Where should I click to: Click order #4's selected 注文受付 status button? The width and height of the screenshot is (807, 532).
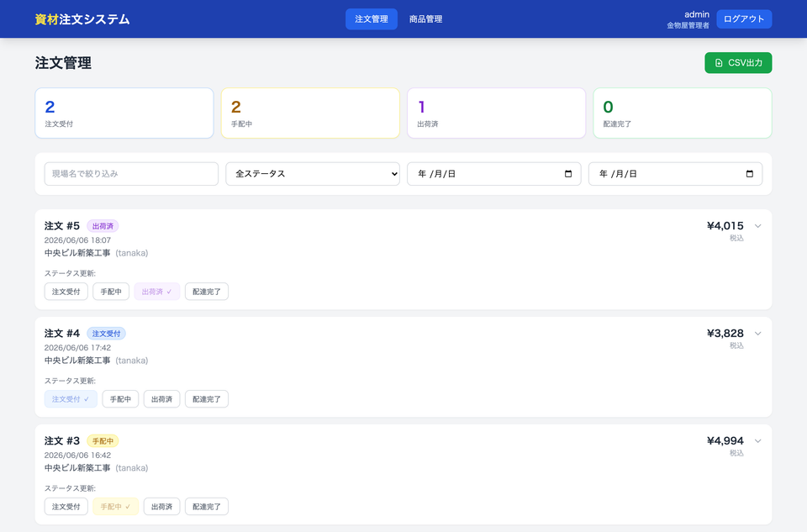71,399
